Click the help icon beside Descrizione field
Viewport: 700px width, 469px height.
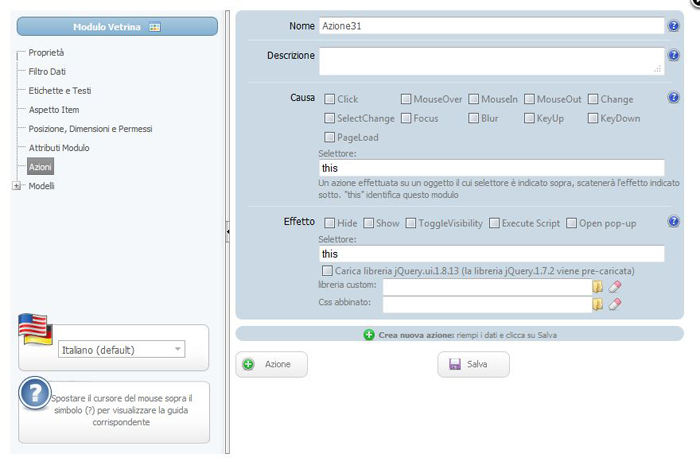[673, 55]
